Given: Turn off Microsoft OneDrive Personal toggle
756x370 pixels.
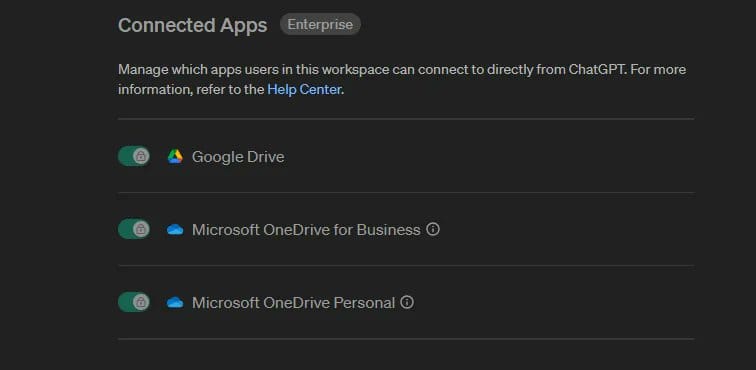Looking at the screenshot, I should 134,302.
